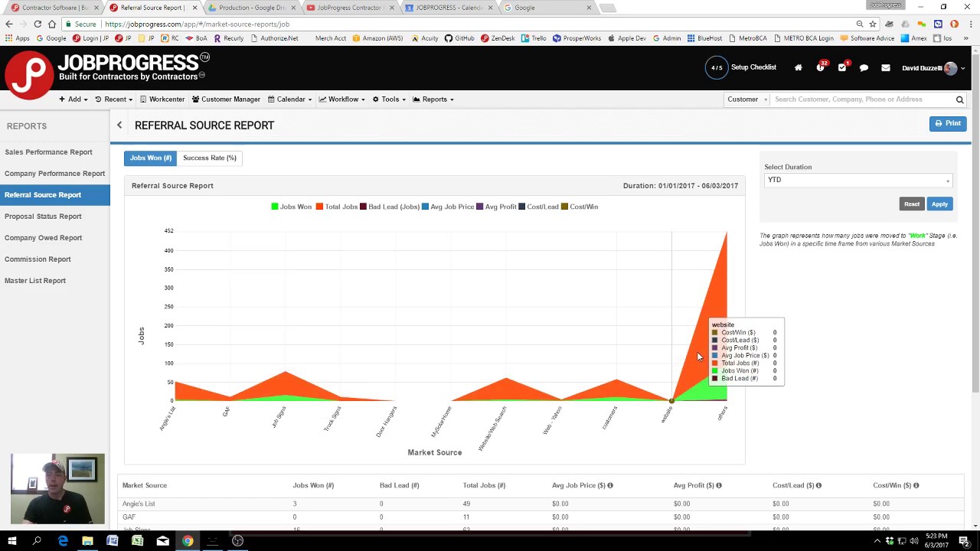The width and height of the screenshot is (980, 551).
Task: Open File Explorer from taskbar
Action: click(x=87, y=541)
